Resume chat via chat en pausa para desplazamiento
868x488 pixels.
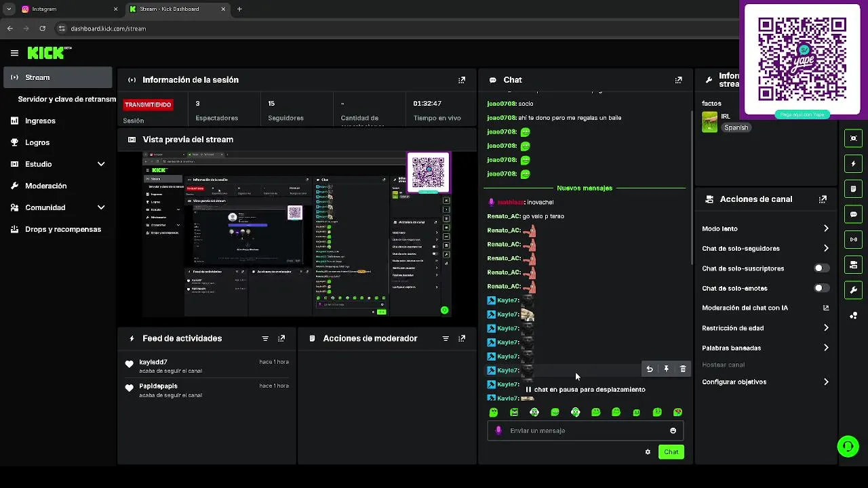585,390
